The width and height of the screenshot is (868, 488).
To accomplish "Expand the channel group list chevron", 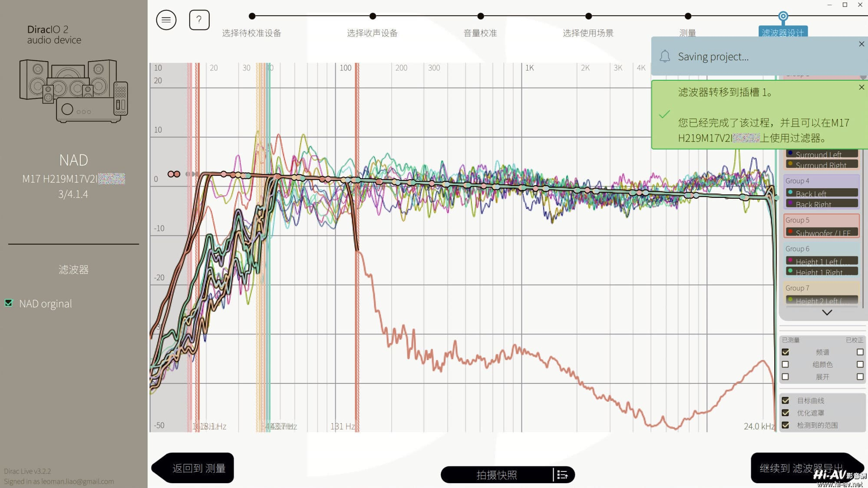I will (827, 312).
